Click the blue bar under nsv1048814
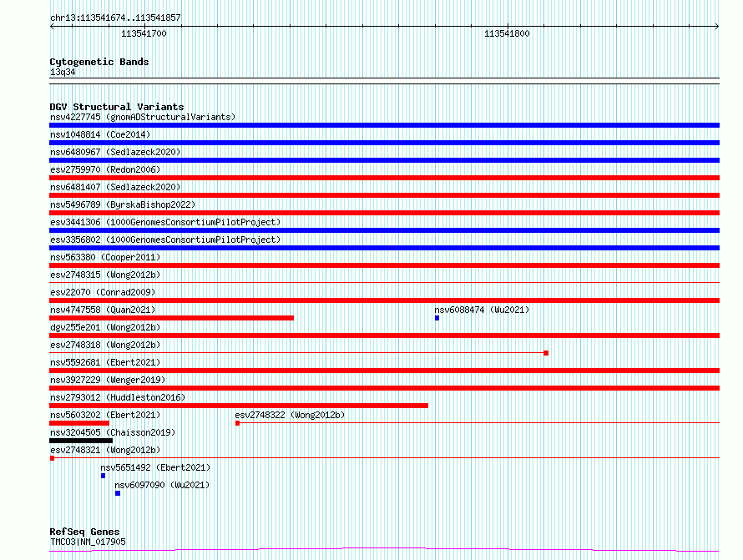Viewport: 743px width, 560px height. (x=384, y=143)
